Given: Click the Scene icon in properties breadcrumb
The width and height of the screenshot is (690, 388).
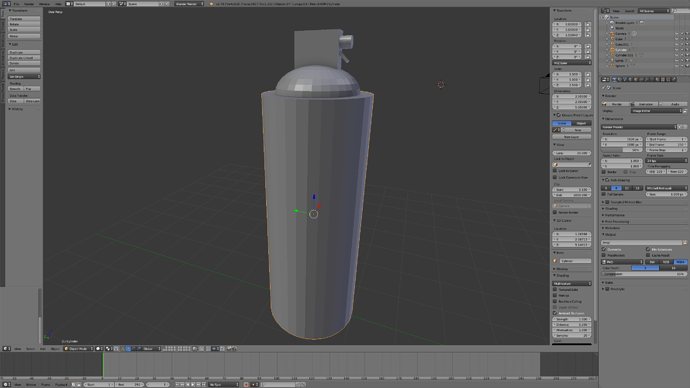Looking at the screenshot, I should (609, 88).
